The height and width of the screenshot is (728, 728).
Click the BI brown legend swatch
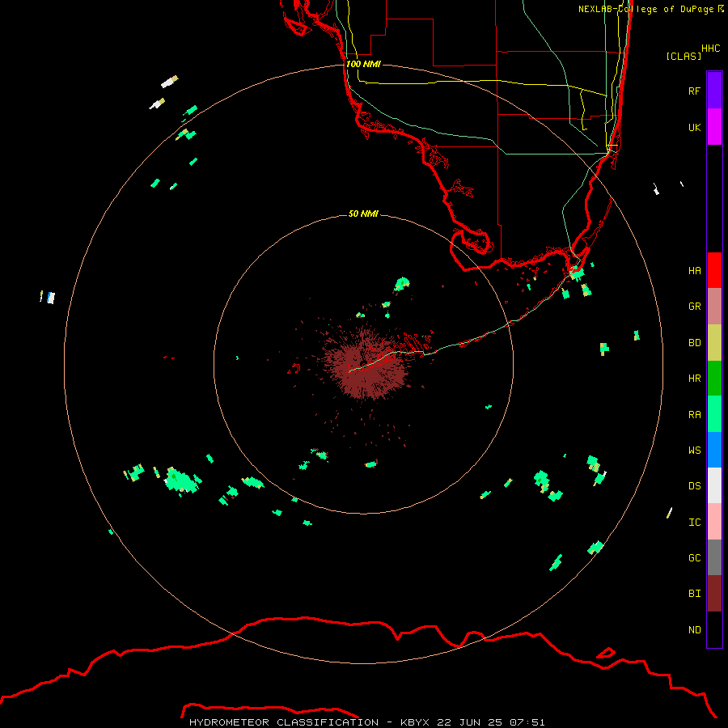714,594
